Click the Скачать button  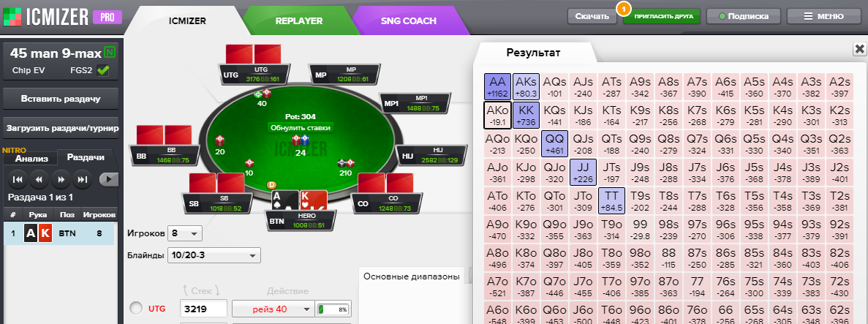coord(592,16)
